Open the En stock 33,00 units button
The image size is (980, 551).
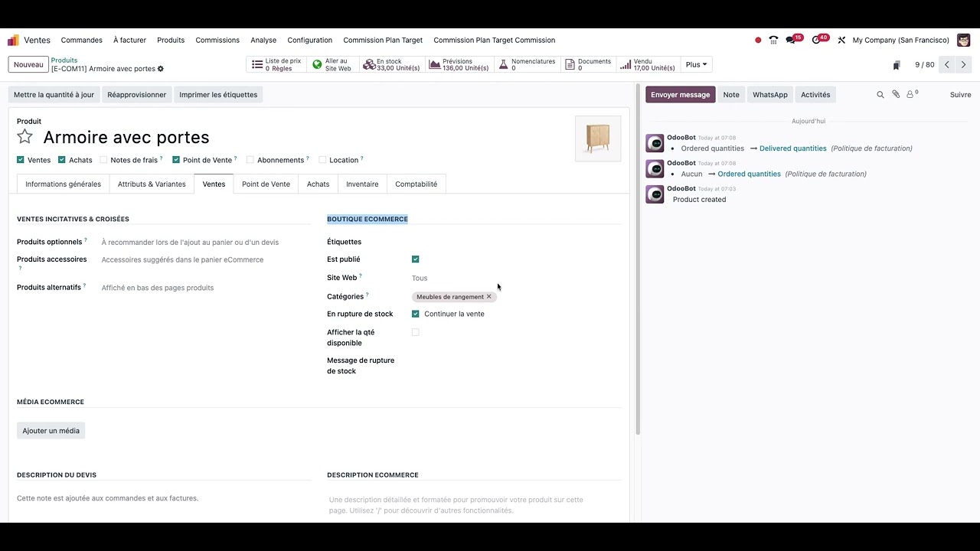click(x=392, y=65)
